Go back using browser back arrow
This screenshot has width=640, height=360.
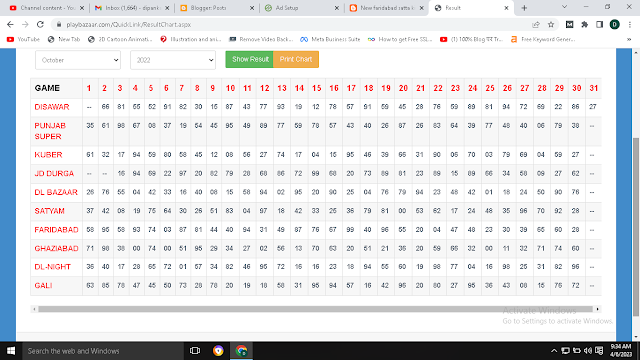(x=10, y=24)
